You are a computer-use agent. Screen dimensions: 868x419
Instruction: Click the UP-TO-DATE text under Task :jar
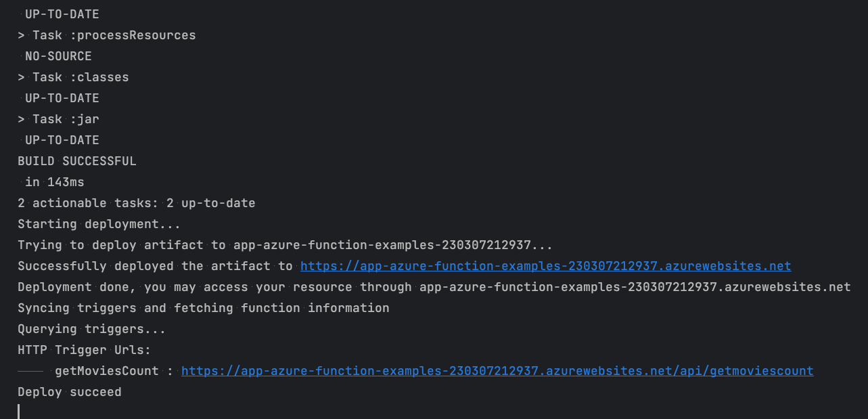pyautogui.click(x=62, y=140)
